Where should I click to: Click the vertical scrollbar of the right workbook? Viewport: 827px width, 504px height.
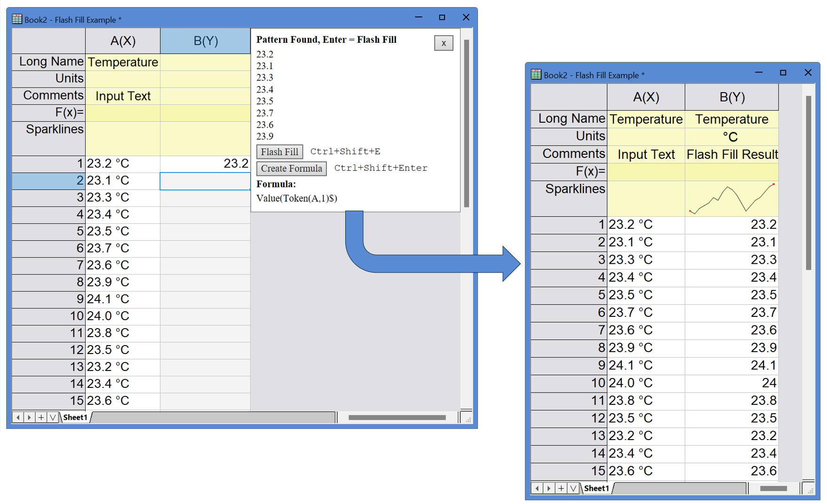click(x=808, y=182)
